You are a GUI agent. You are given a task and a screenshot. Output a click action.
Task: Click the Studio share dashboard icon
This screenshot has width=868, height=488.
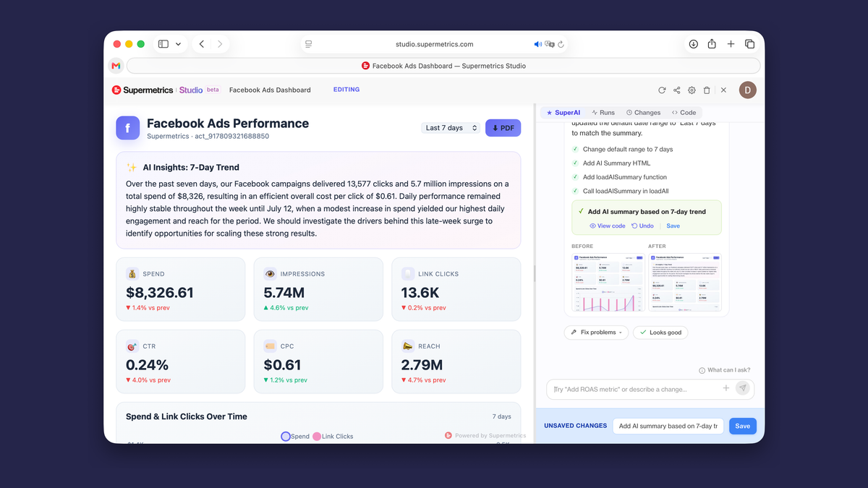point(677,90)
